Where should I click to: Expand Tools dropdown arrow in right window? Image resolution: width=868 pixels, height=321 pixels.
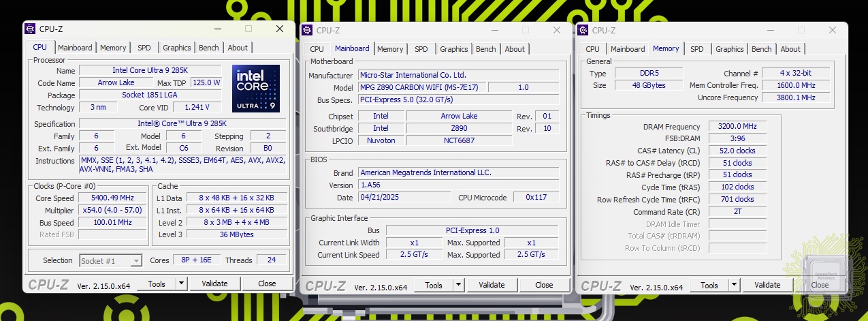pyautogui.click(x=735, y=285)
